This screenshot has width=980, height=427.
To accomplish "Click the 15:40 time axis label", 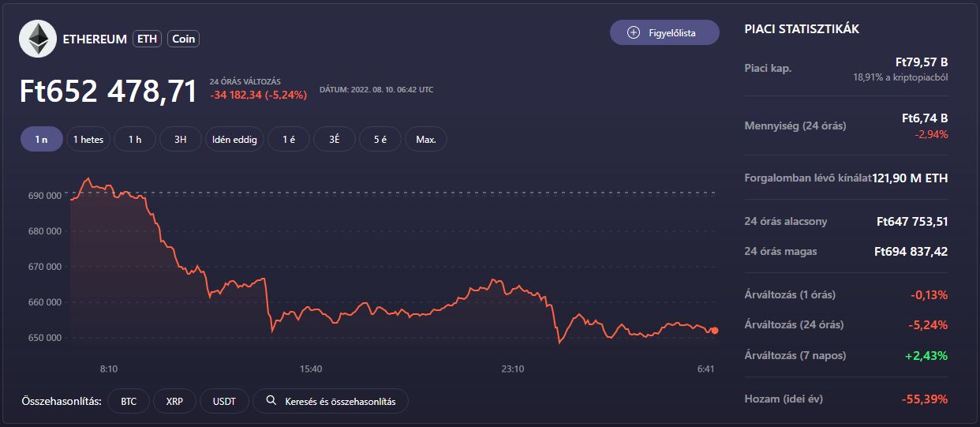I will point(311,369).
